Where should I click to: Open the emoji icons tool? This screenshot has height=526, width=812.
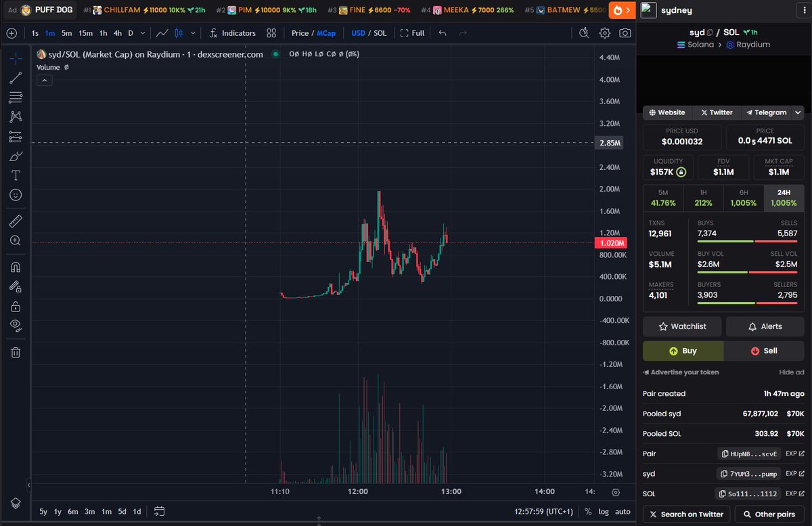[15, 195]
